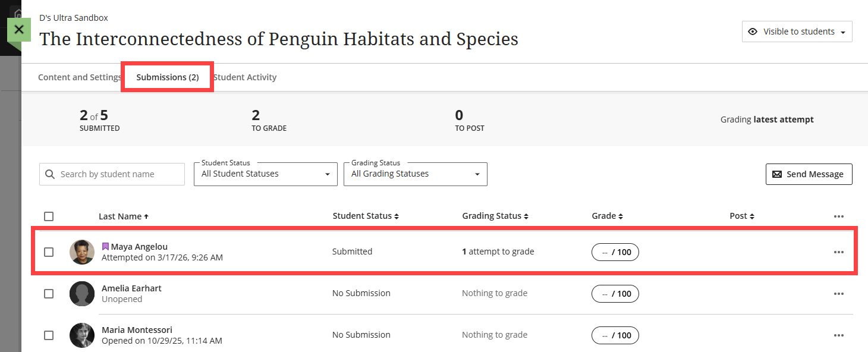Tick the select-all checkbox in the header
The width and height of the screenshot is (868, 352).
click(x=49, y=216)
